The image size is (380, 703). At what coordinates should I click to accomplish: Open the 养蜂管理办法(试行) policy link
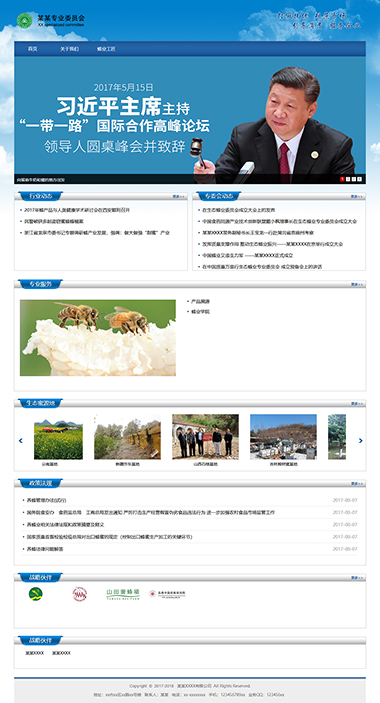tap(46, 500)
